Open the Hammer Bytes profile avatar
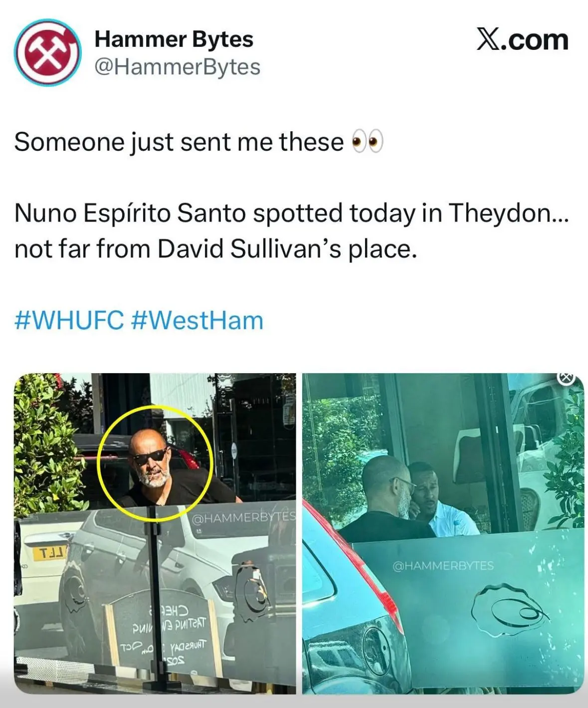588x708 pixels. [47, 52]
